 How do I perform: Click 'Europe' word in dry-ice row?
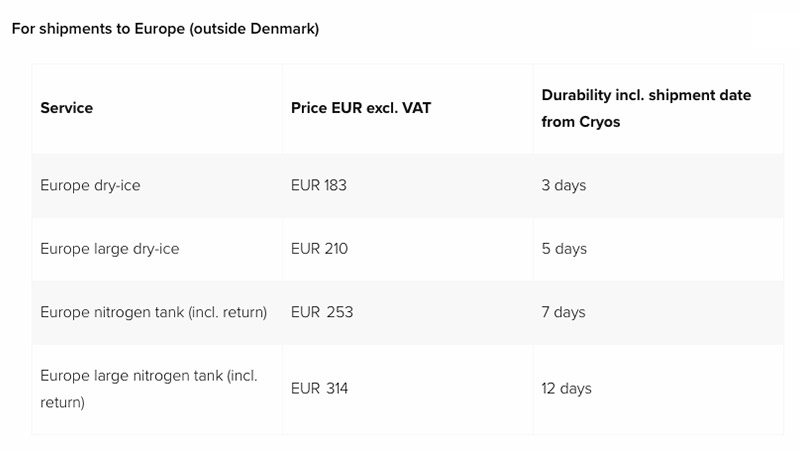(x=64, y=185)
